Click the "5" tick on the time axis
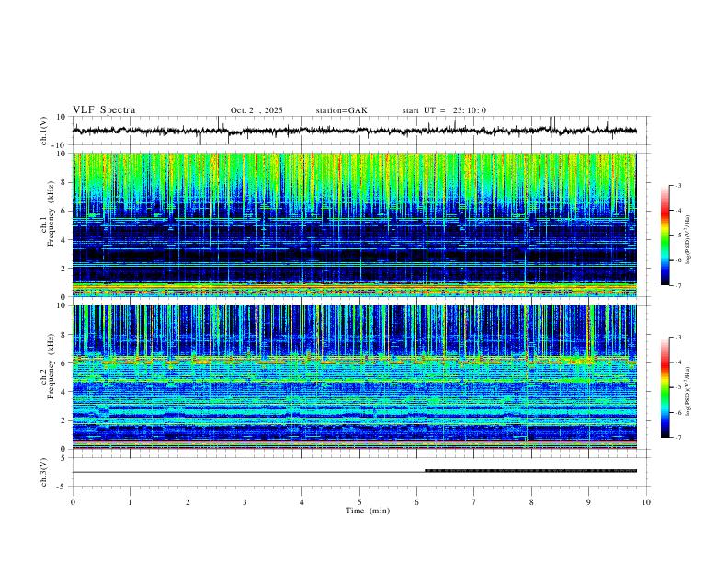Viewport: 728px width, 563px height. [x=359, y=502]
